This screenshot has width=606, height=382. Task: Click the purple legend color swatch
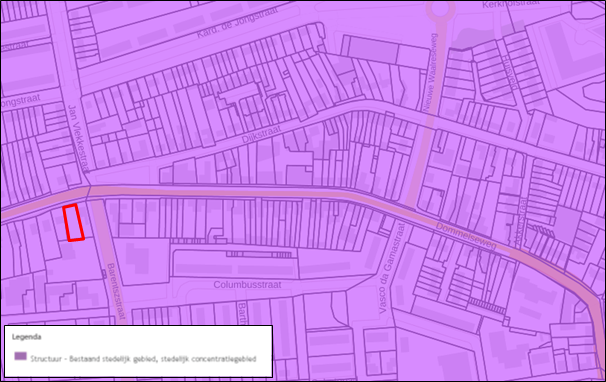20,356
